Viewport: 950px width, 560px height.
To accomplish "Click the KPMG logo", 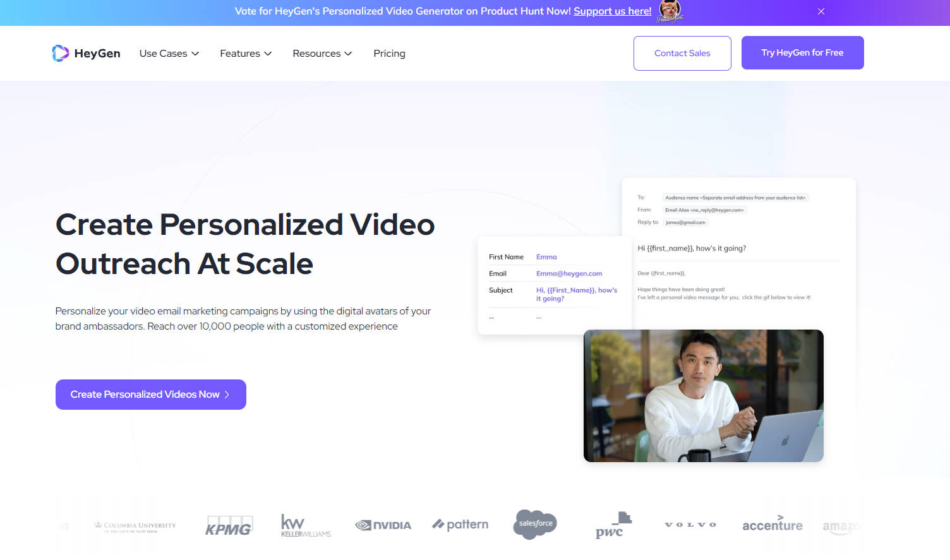I will pos(229,525).
